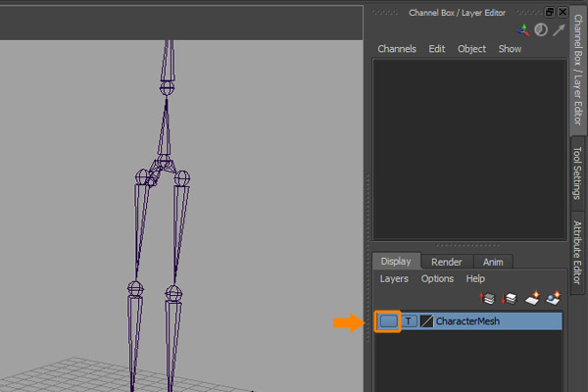Viewport: 588px width, 392px height.
Task: Open the Channels menu
Action: click(397, 49)
